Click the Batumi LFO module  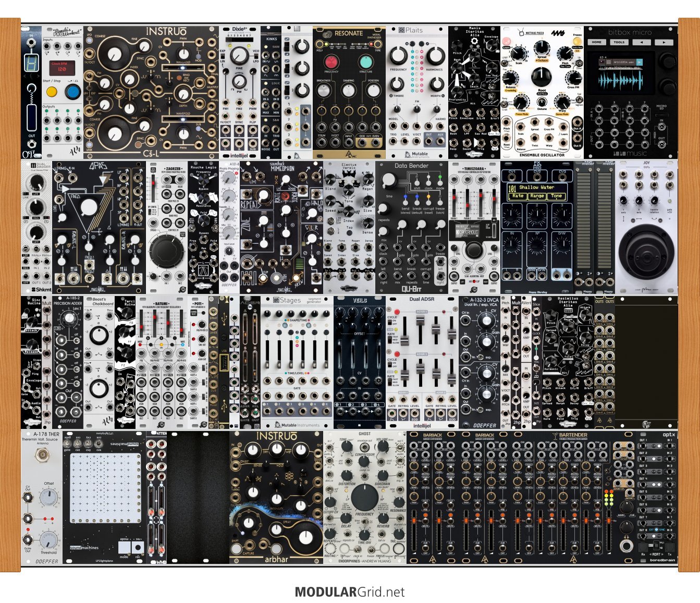pyautogui.click(x=162, y=362)
